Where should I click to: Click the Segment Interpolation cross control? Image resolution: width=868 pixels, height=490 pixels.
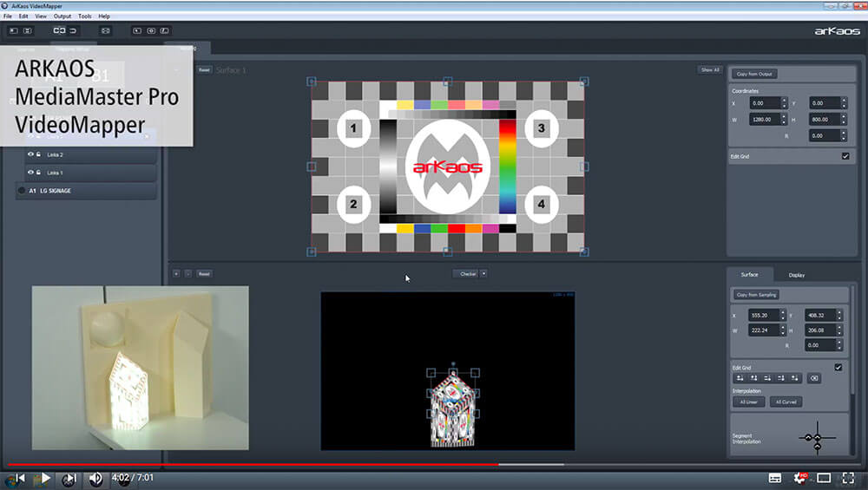[818, 438]
